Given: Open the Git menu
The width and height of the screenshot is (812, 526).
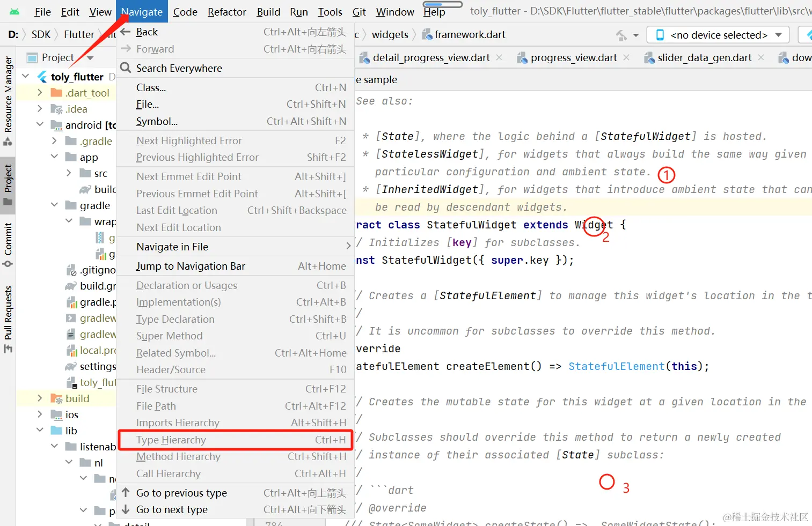Looking at the screenshot, I should [x=359, y=12].
